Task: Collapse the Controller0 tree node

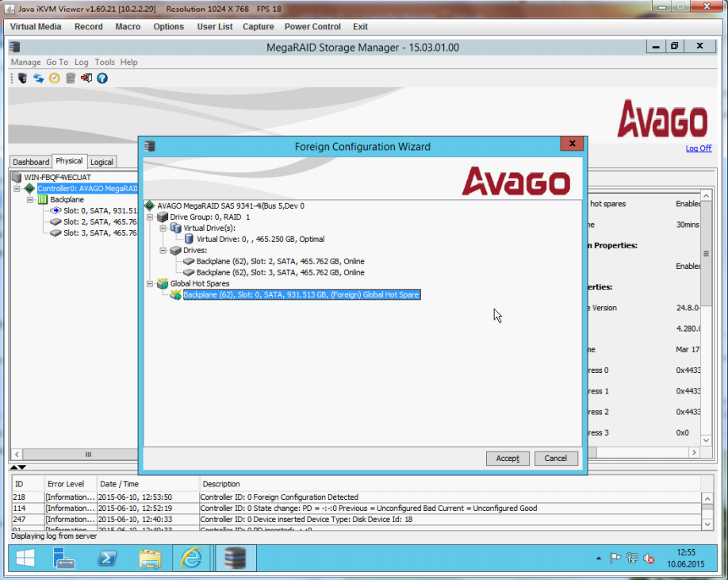Action: coord(17,189)
